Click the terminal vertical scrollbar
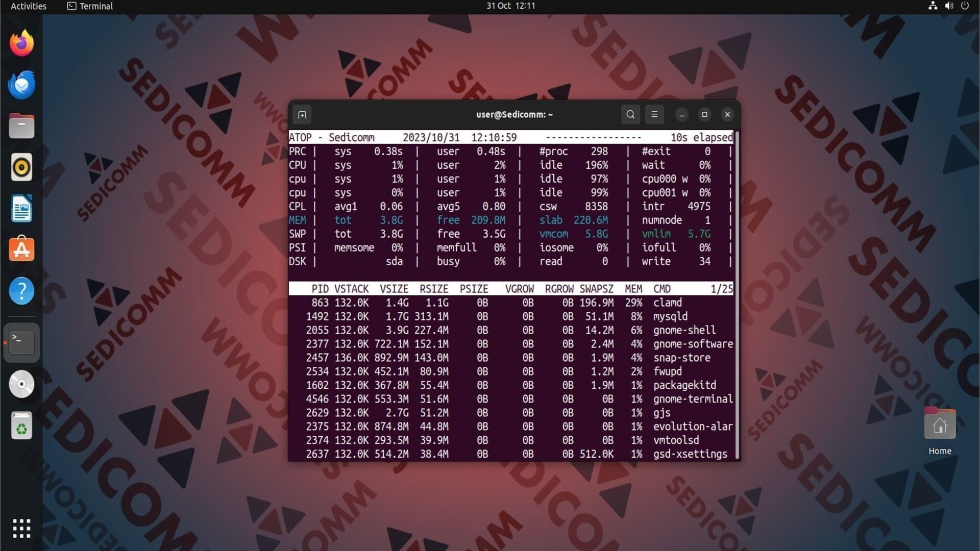Screen dimensions: 980x551 tap(737, 295)
